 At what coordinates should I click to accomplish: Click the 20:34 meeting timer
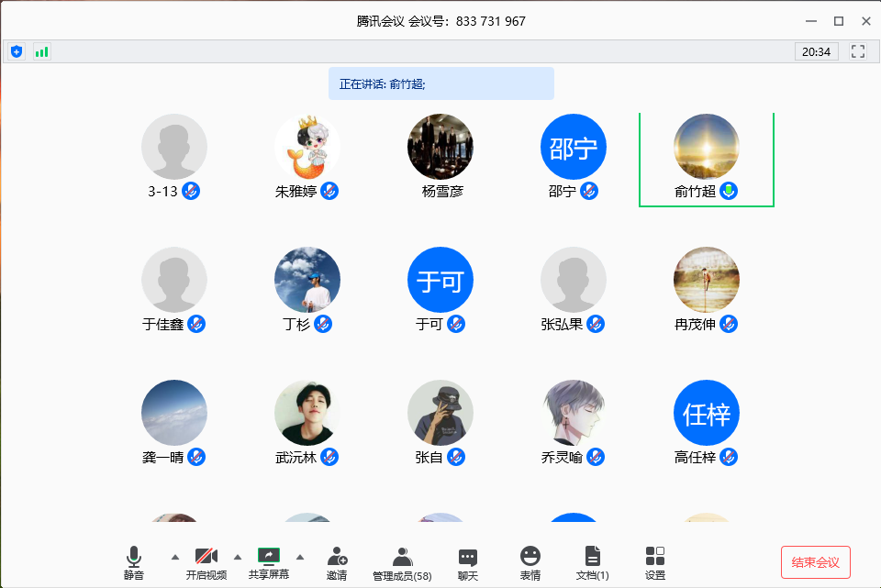point(816,51)
